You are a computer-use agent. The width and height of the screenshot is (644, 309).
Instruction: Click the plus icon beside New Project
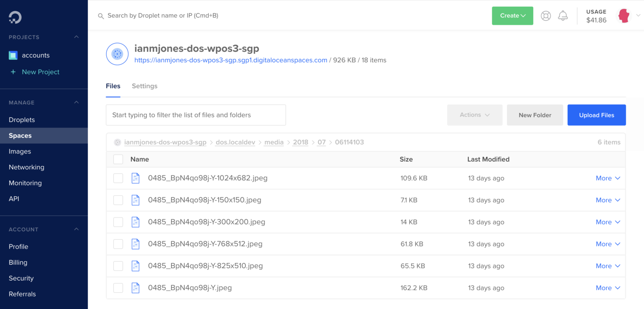point(13,72)
